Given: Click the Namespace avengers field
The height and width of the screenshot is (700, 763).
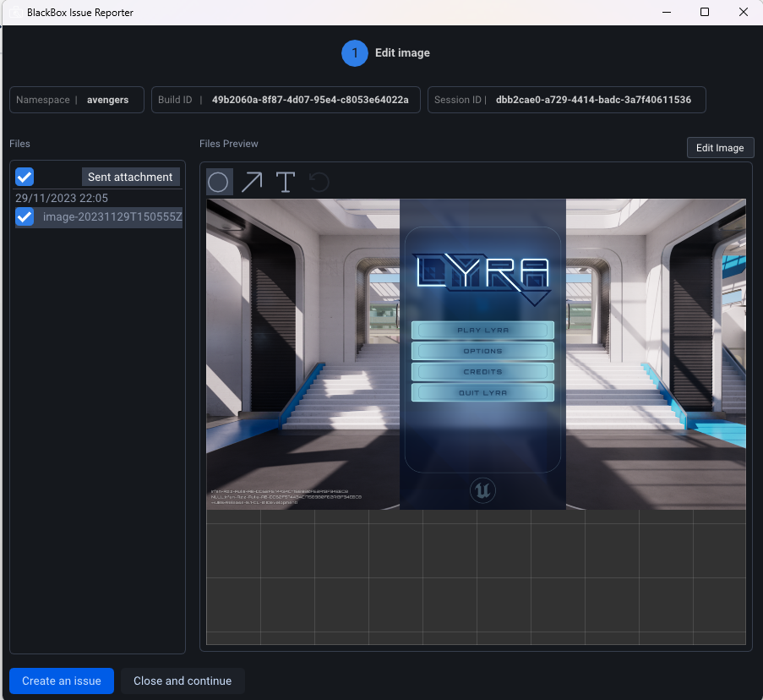Looking at the screenshot, I should 77,100.
